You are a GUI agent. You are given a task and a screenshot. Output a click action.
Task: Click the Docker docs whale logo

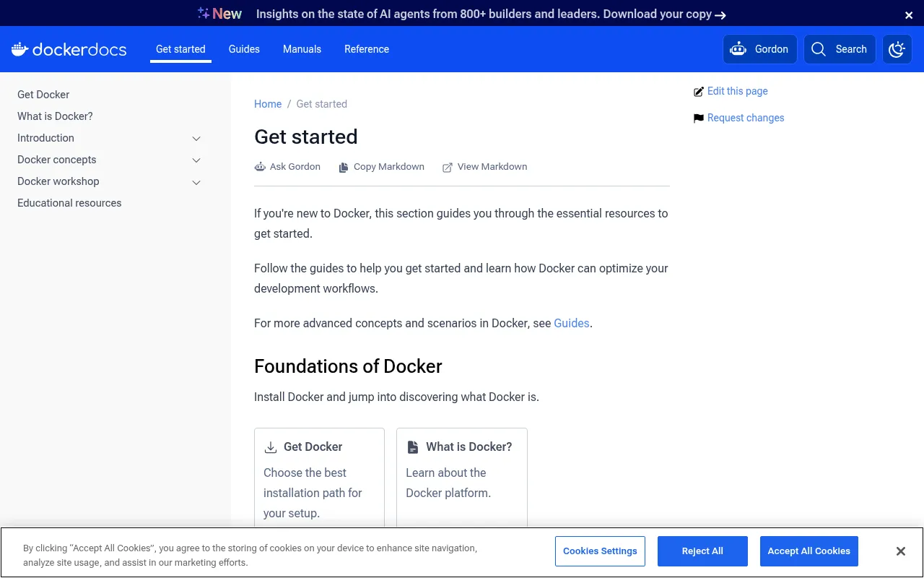pos(69,49)
